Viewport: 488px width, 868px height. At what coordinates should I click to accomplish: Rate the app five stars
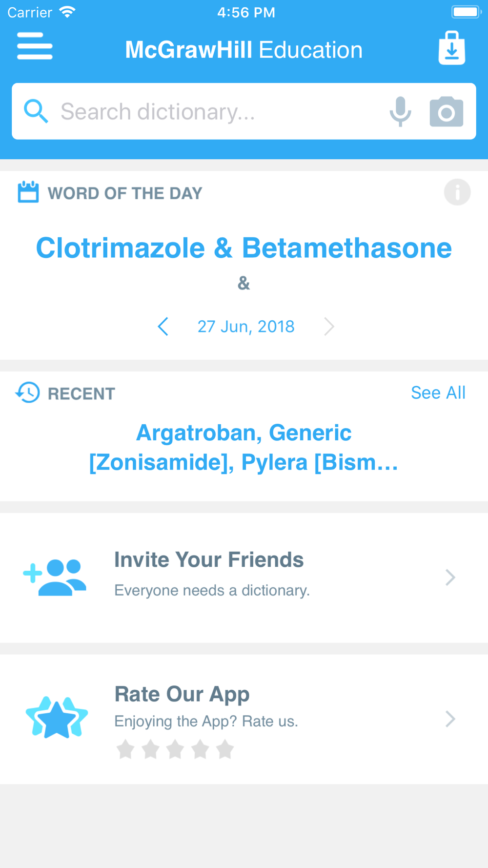(225, 749)
